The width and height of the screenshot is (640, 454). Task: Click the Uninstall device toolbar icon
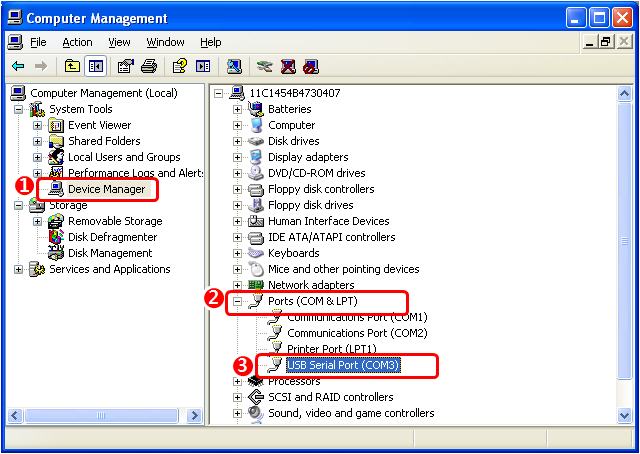288,67
